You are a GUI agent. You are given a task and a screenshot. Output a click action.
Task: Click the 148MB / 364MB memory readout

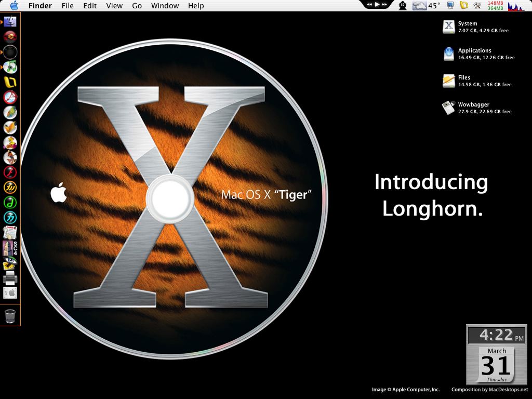(x=496, y=5)
